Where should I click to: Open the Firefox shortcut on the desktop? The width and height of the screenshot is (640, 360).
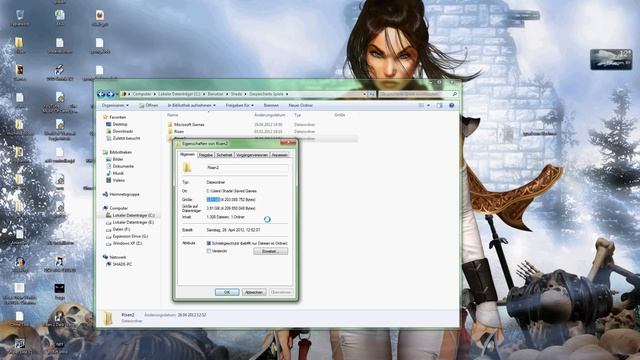100,18
